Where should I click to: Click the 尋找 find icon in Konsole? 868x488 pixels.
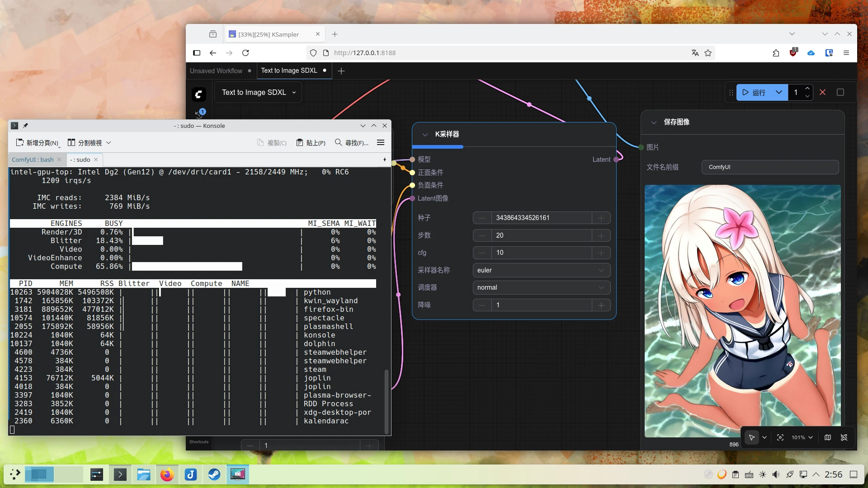pyautogui.click(x=339, y=142)
